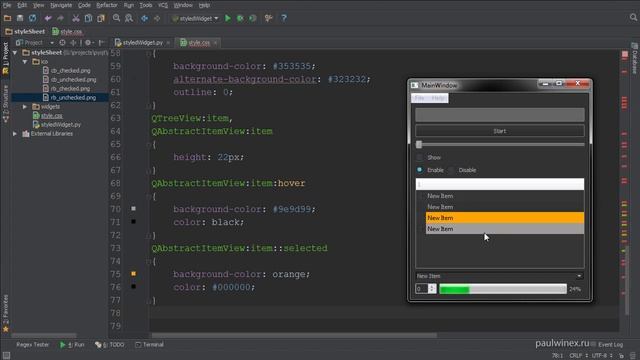This screenshot has width=640, height=360.
Task: Click the Save All toolbar icon
Action: (x=20, y=18)
